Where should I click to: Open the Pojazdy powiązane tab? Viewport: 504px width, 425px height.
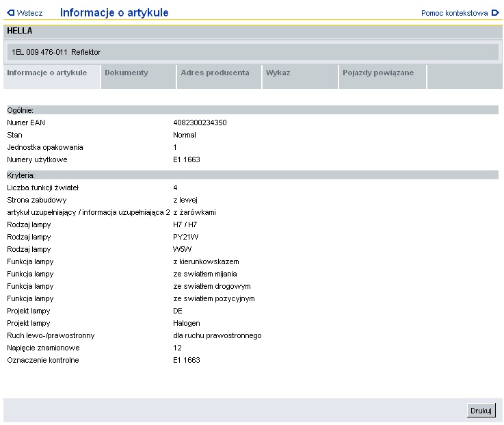pos(382,77)
